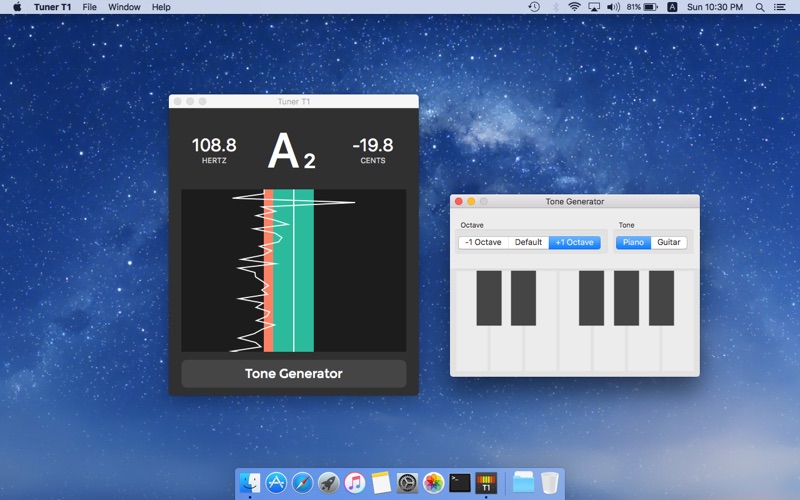
Task: Play the fourth black key G sharp
Action: (627, 298)
